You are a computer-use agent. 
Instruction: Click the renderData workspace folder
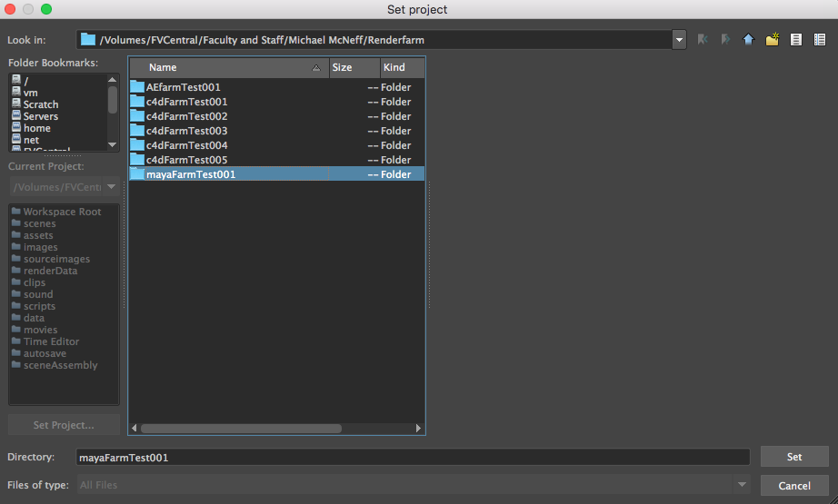pos(45,270)
